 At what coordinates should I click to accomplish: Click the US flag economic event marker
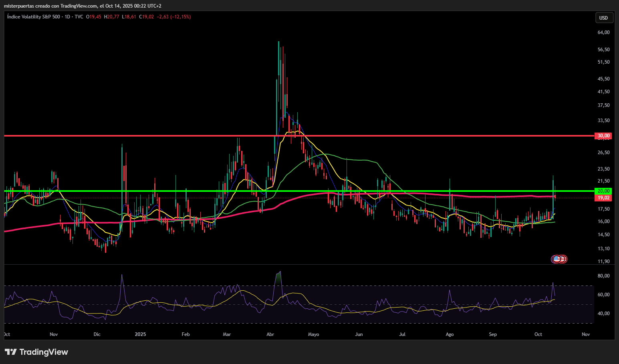pos(556,259)
